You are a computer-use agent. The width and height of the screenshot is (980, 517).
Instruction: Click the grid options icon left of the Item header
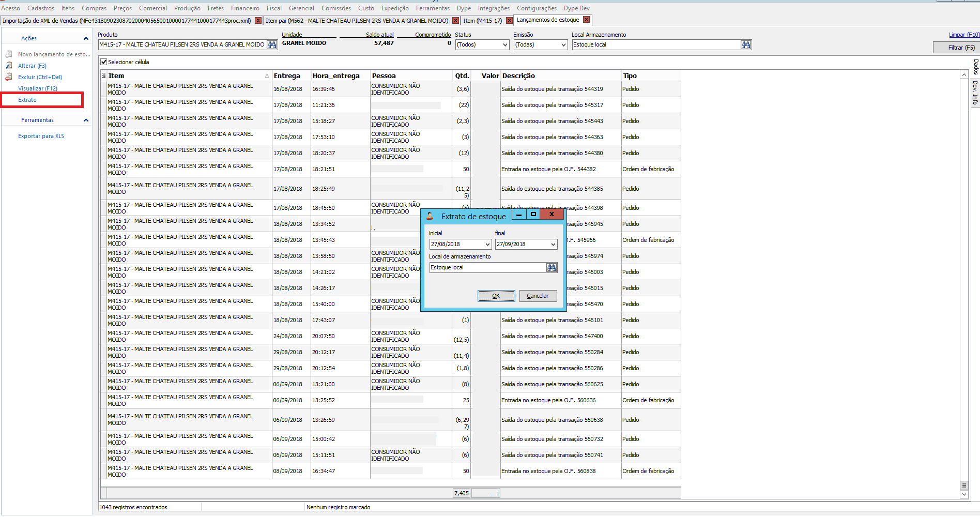(x=104, y=75)
